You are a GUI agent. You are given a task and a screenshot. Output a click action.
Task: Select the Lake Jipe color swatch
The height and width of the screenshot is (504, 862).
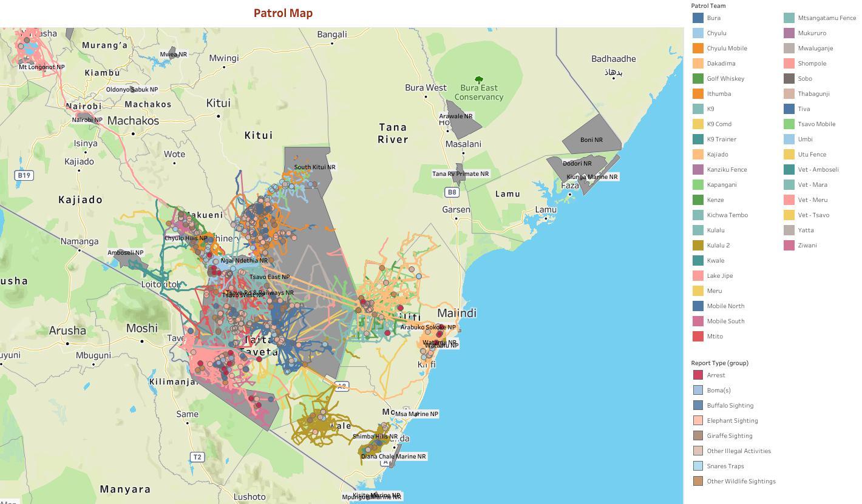click(698, 276)
